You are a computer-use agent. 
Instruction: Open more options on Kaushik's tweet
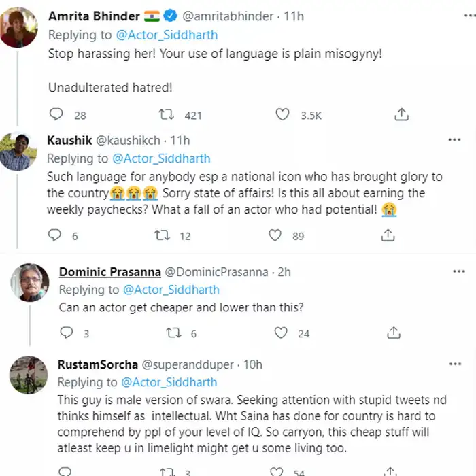tap(454, 140)
